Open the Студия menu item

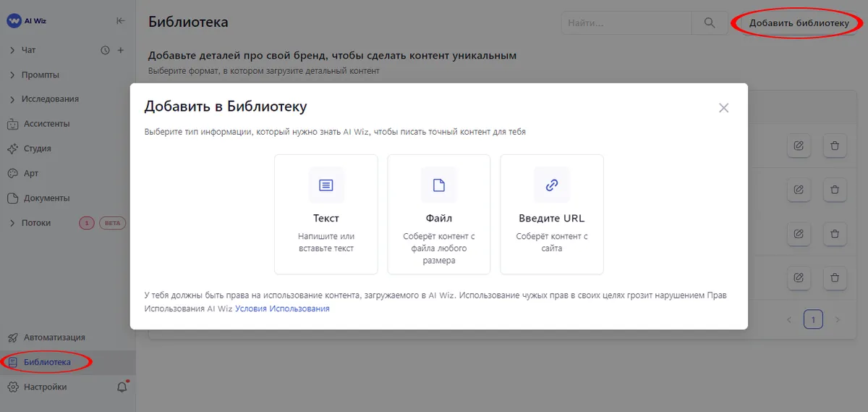pyautogui.click(x=37, y=148)
